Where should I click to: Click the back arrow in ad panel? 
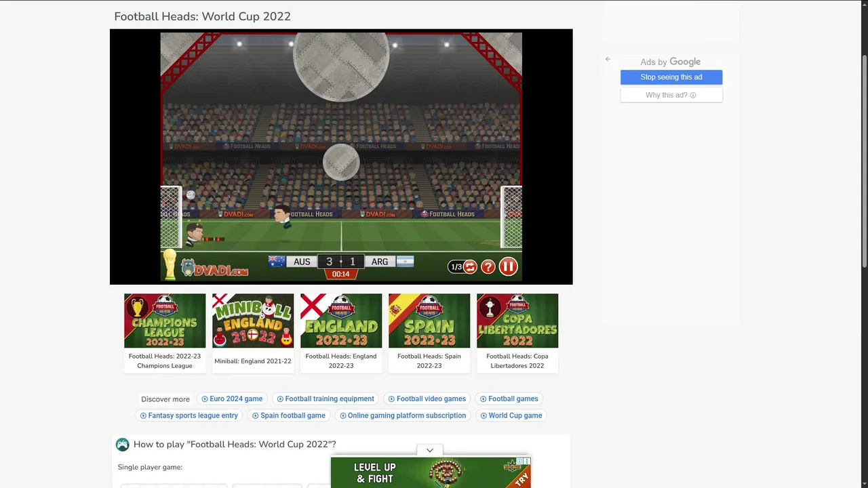click(608, 59)
